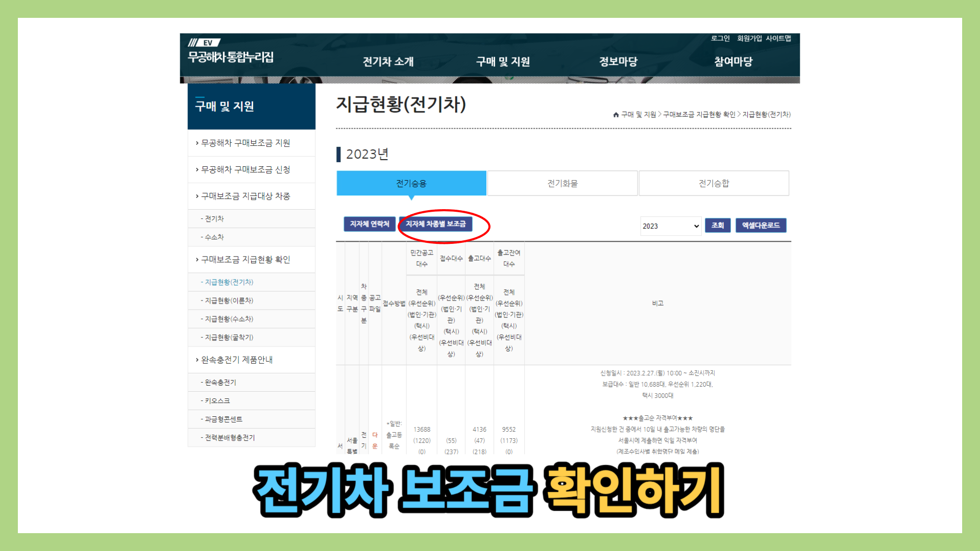Click breadcrumb link 구매 및 지원
Screen dimensions: 980x551
pos(639,115)
